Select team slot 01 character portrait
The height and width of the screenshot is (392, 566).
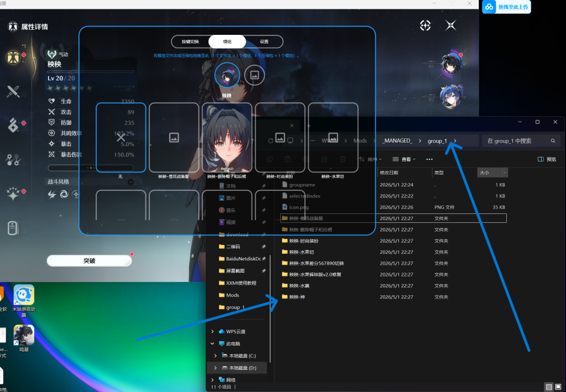pyautogui.click(x=451, y=64)
